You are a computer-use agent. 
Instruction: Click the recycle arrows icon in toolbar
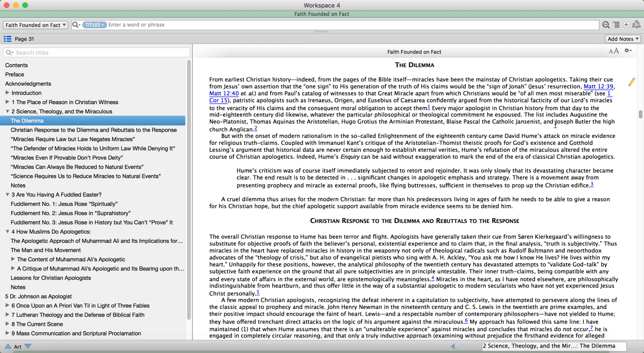(x=637, y=25)
